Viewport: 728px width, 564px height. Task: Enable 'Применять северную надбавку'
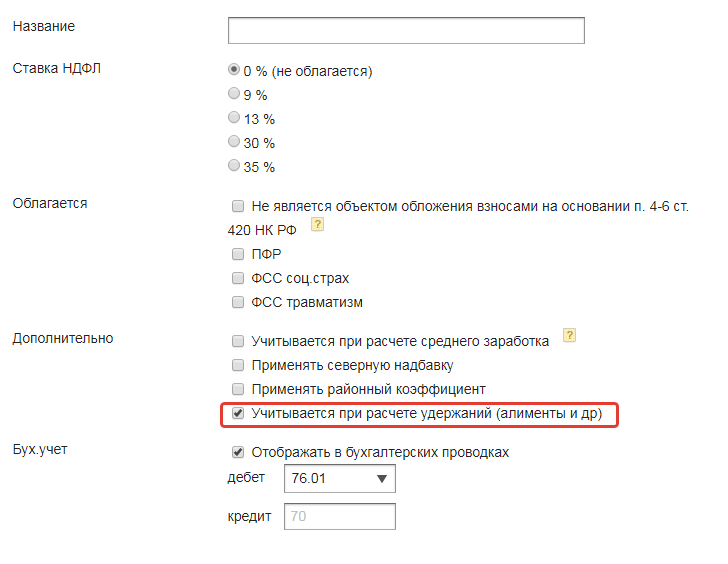(238, 365)
